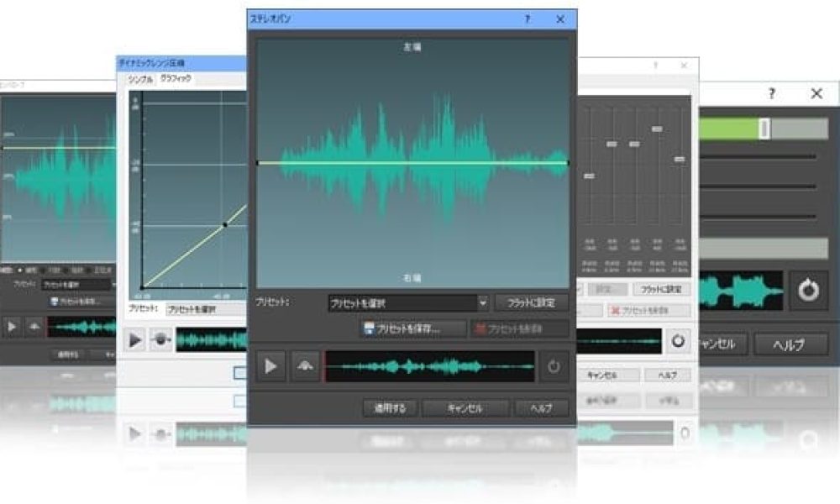
Task: Click the preview waveform in the rightmost window
Action: (x=740, y=291)
